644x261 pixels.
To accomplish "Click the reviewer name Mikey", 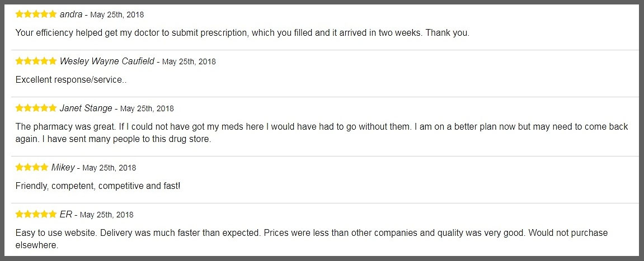I will pyautogui.click(x=63, y=167).
